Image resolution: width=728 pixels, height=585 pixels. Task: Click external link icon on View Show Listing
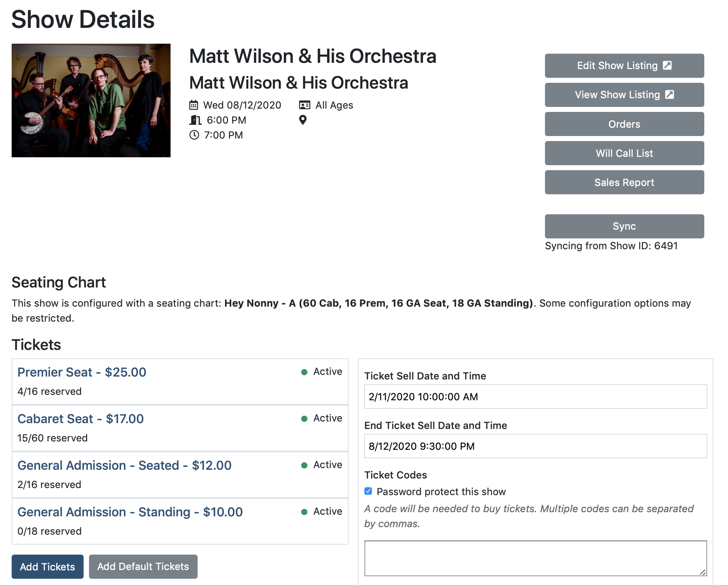point(669,94)
